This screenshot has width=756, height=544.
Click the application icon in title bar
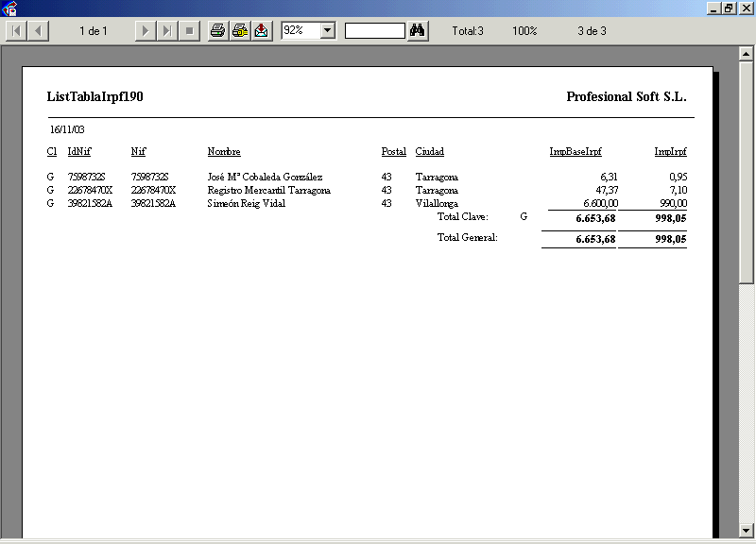(x=11, y=8)
